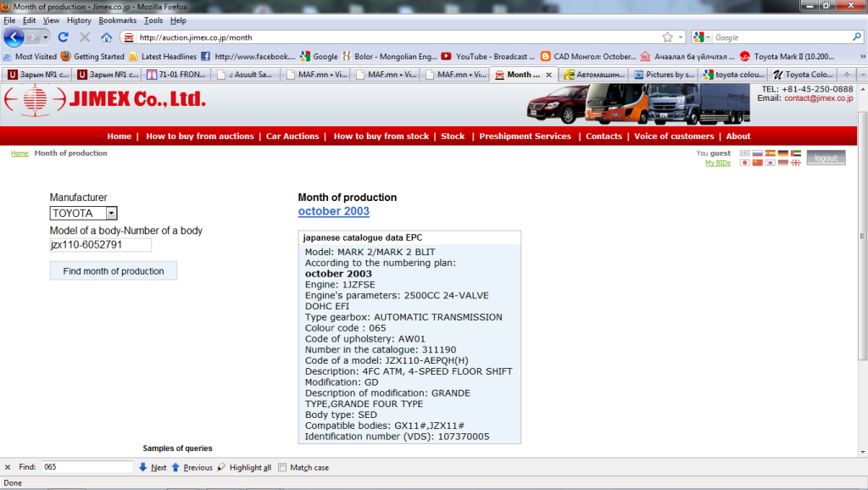868x490 pixels.
Task: Open the TOYOTA manufacturer dropdown
Action: tap(112, 214)
